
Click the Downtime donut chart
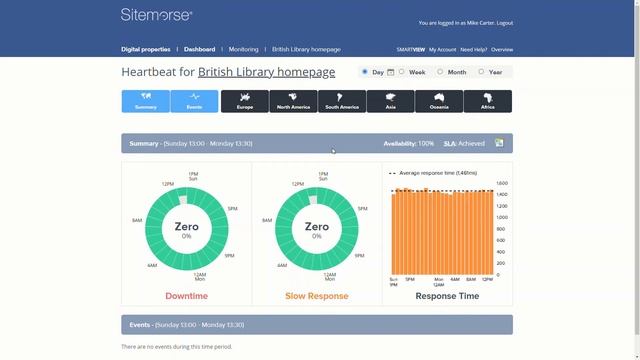tap(187, 229)
